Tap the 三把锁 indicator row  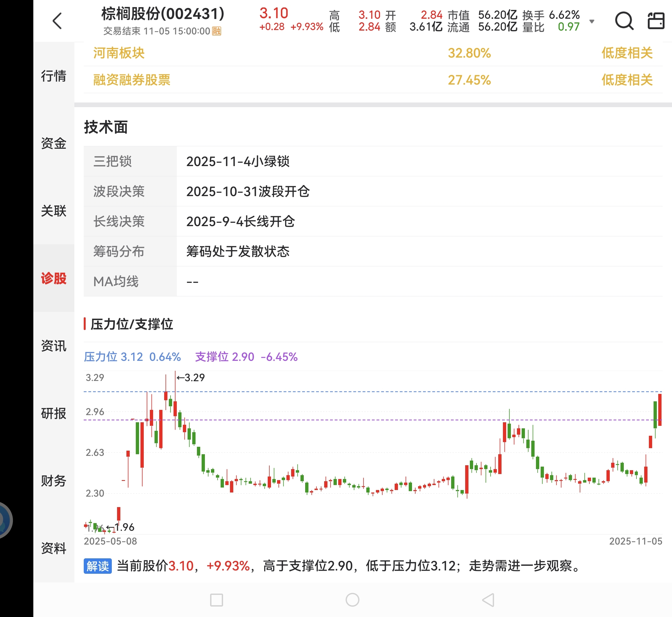click(x=238, y=161)
